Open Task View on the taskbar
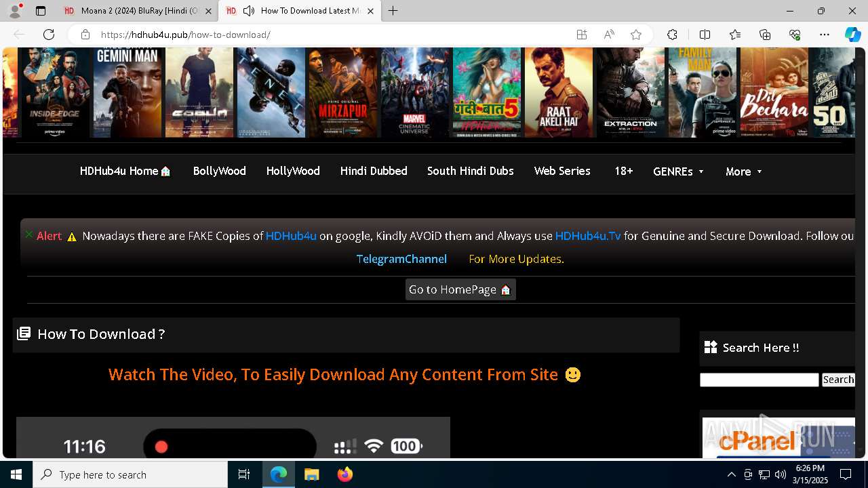The image size is (868, 488). pyautogui.click(x=244, y=474)
